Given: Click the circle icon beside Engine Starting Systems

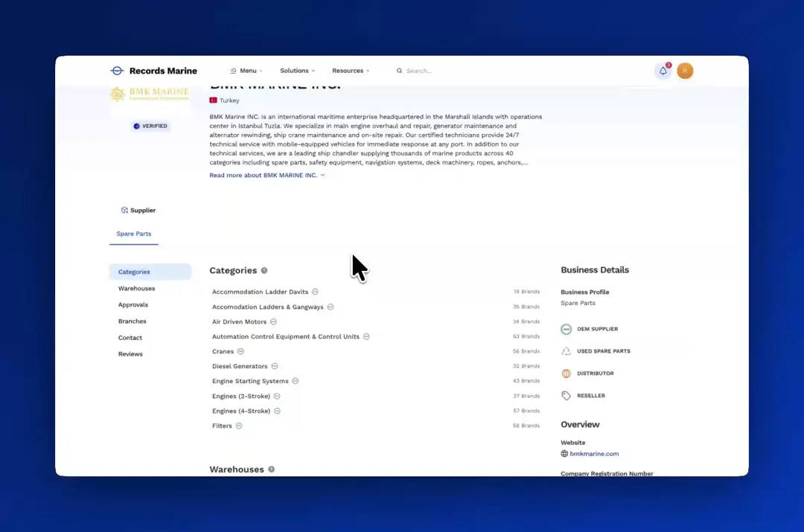Looking at the screenshot, I should [296, 381].
